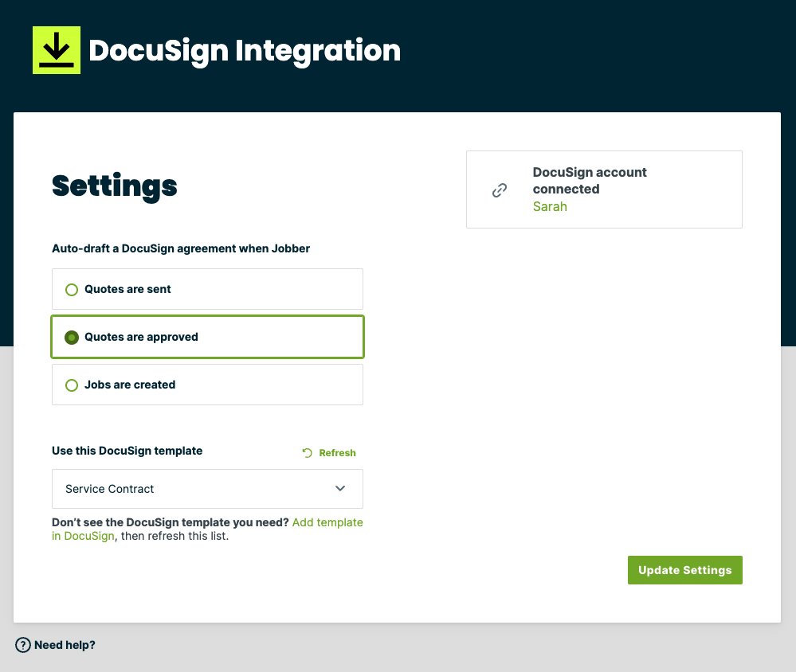Click the Sarah account name link
Image resolution: width=796 pixels, height=672 pixels.
tap(550, 206)
